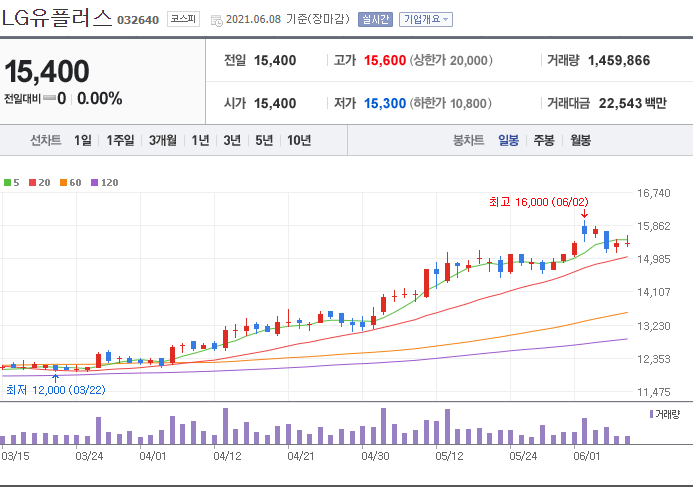693x487 pixels.
Task: Select the 3년 line chart tab
Action: click(x=232, y=141)
